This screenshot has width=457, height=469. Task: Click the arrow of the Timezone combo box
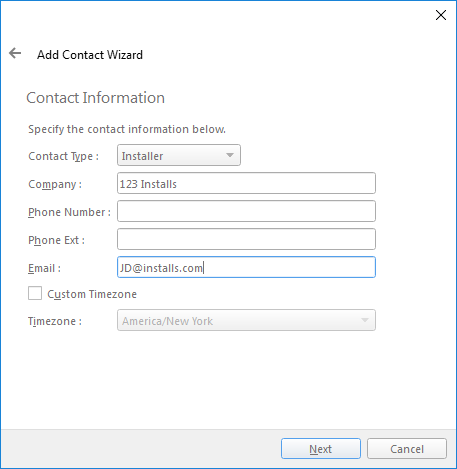coord(365,320)
